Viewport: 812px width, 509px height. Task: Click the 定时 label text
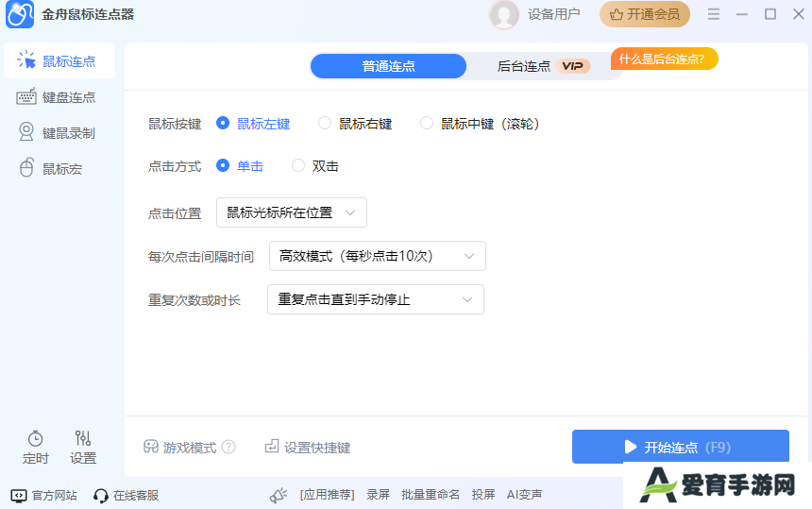(36, 458)
